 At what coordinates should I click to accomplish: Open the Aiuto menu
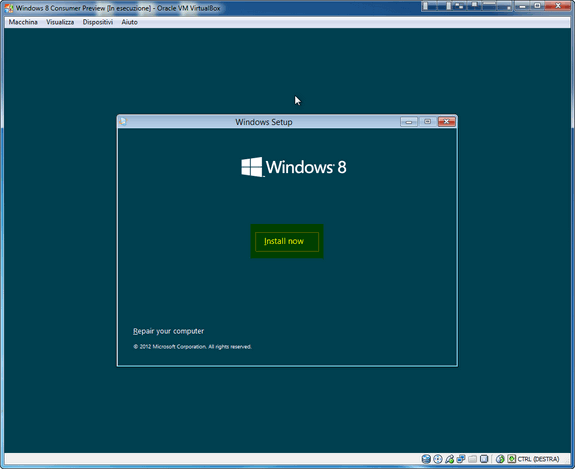(x=129, y=22)
